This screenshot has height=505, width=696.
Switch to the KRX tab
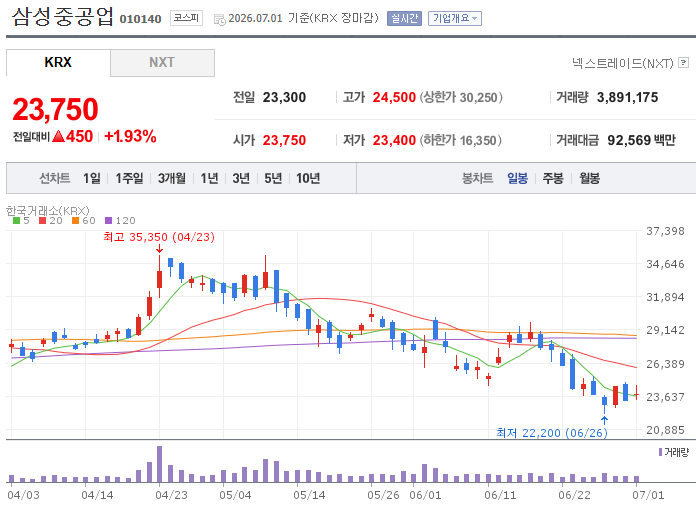(x=58, y=63)
